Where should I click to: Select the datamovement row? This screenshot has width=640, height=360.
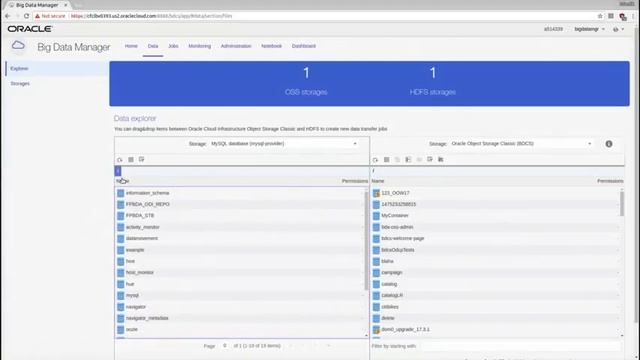[240, 238]
